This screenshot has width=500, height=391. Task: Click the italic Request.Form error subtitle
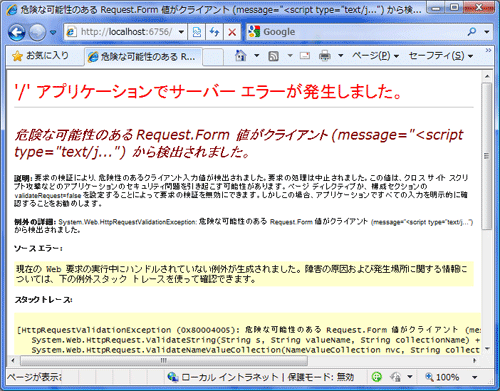click(x=239, y=143)
